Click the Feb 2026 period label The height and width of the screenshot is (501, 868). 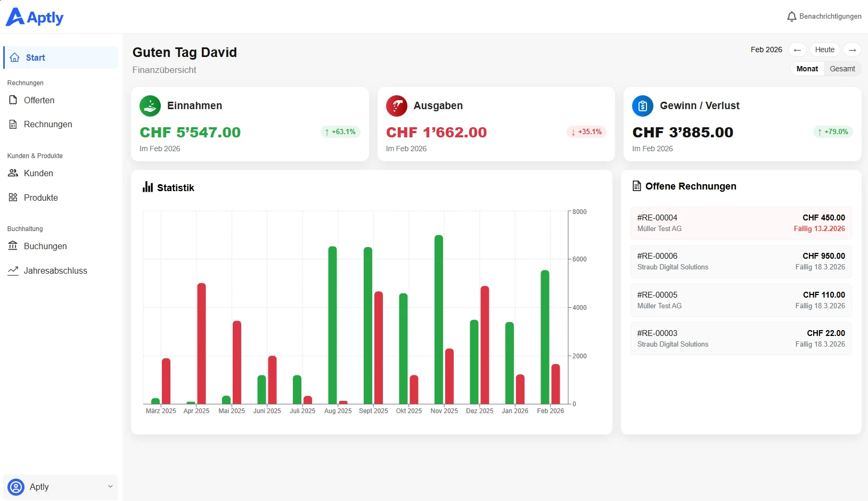pos(766,50)
